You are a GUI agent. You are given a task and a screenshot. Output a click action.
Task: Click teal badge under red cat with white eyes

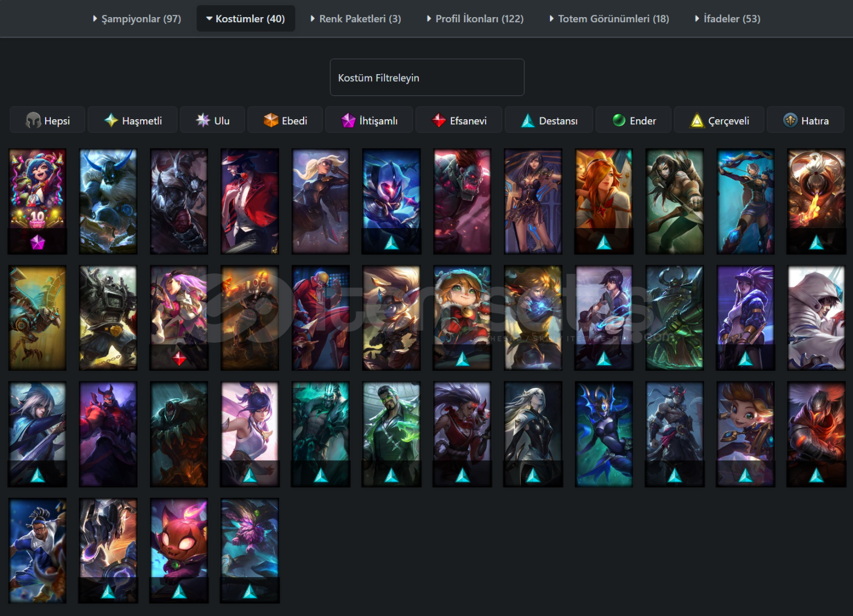tap(179, 592)
